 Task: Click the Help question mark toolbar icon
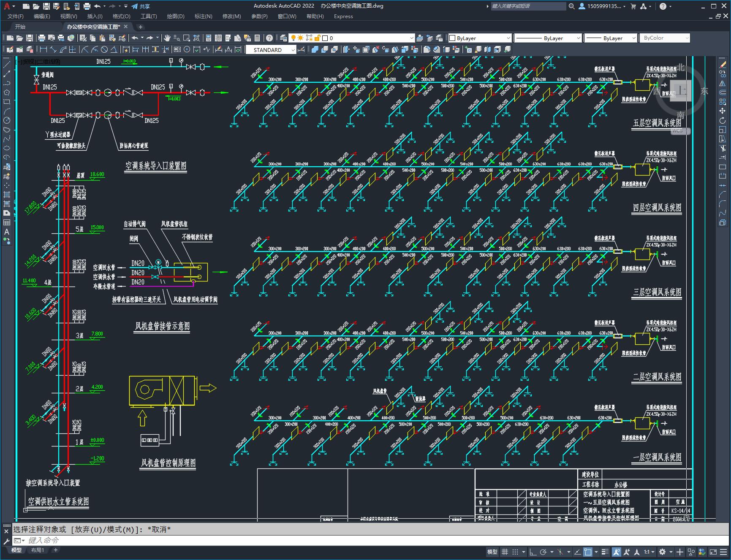[269, 38]
